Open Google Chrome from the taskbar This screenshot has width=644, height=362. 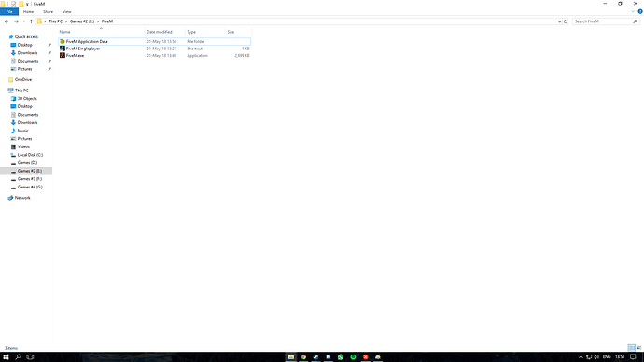(x=303, y=357)
